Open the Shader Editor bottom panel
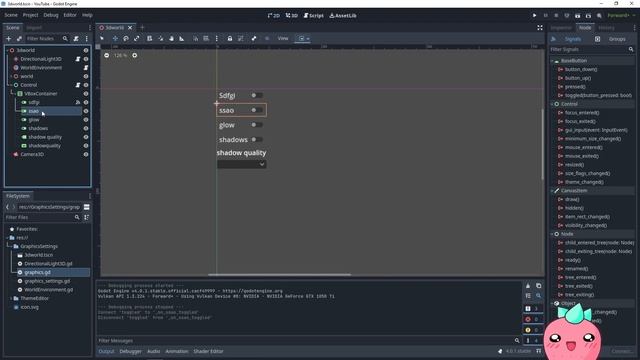The width and height of the screenshot is (640, 360). (x=208, y=351)
